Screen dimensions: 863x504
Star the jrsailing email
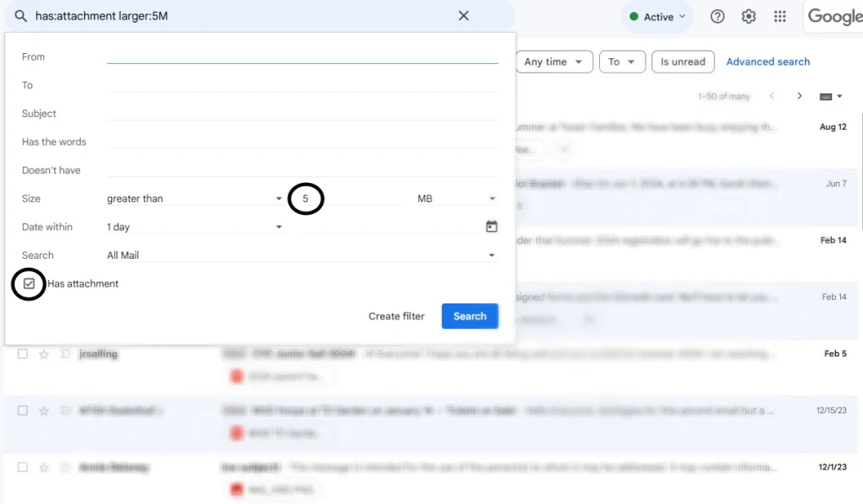[44, 354]
